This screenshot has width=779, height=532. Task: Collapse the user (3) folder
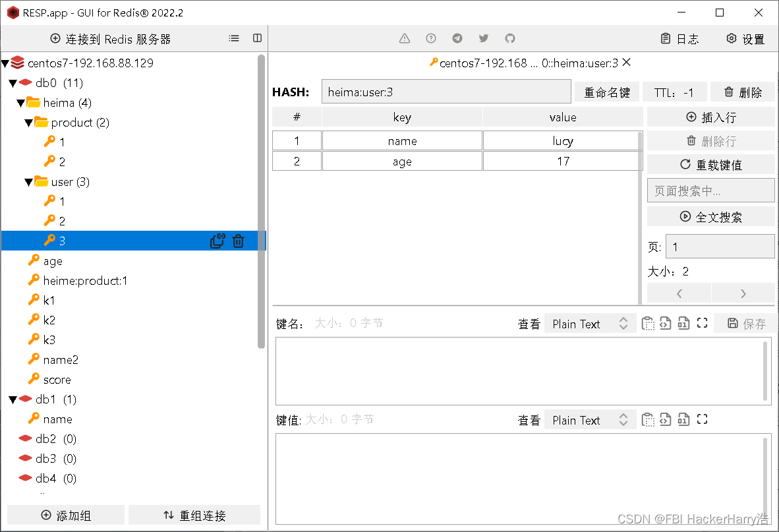point(29,183)
